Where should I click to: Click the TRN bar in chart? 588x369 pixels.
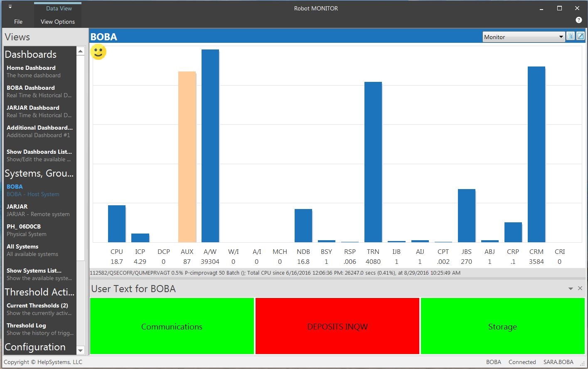[x=373, y=162]
